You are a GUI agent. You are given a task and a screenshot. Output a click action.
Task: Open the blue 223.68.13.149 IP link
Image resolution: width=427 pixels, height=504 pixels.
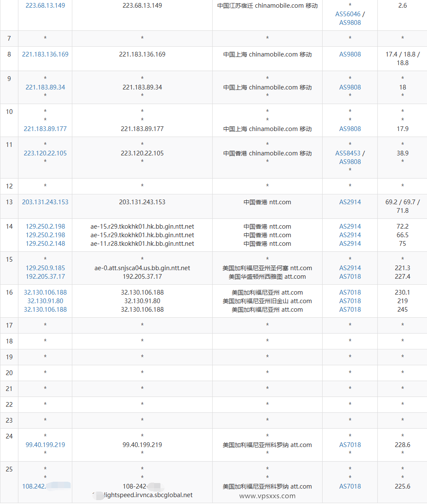pyautogui.click(x=45, y=6)
